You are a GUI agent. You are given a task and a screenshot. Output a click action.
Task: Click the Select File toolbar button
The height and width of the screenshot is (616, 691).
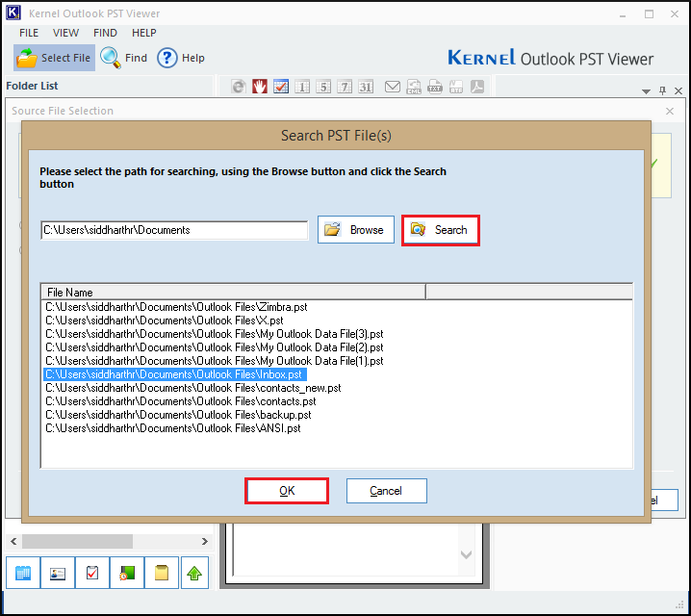(x=54, y=58)
